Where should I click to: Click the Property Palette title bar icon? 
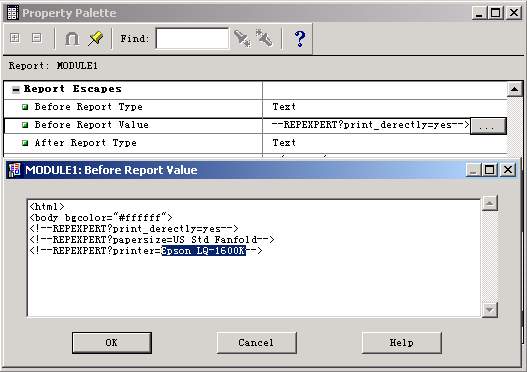tap(13, 13)
